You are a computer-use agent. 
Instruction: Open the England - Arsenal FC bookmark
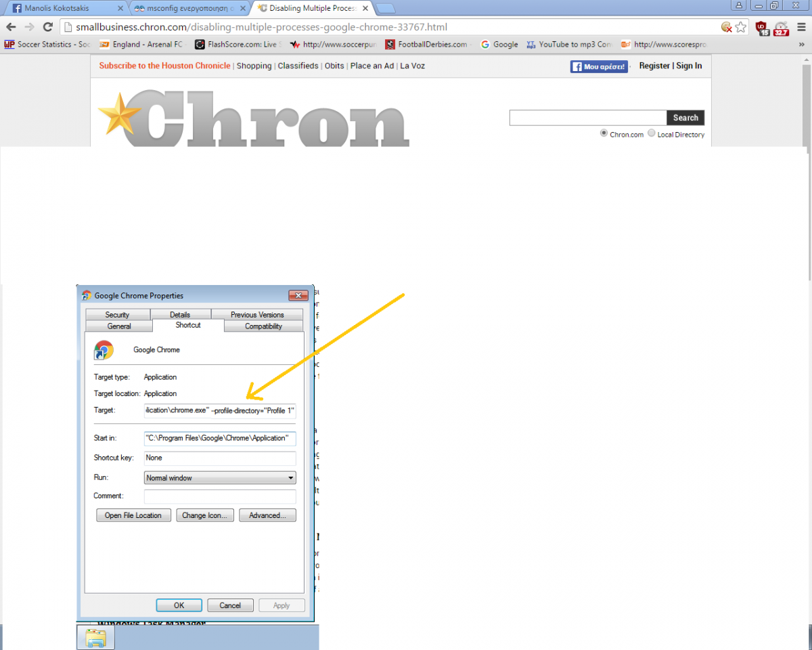(141, 45)
